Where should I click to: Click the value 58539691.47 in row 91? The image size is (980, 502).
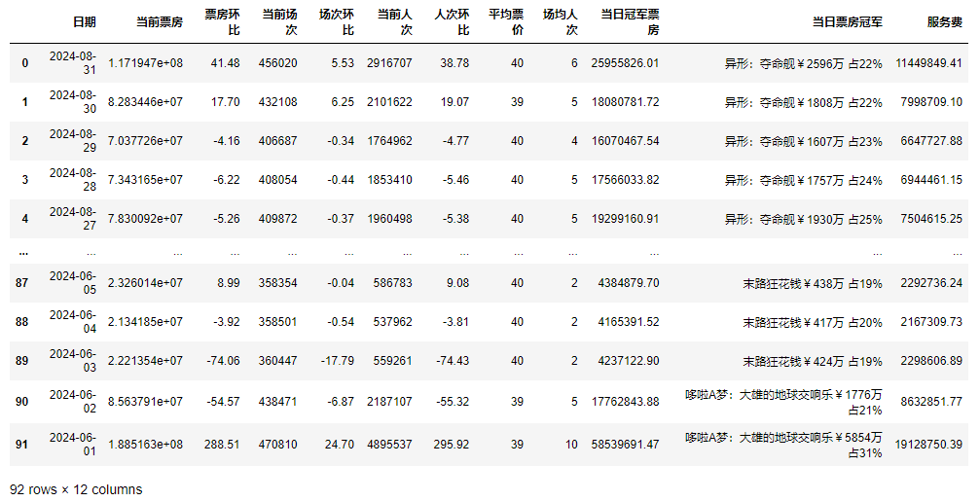tap(625, 445)
